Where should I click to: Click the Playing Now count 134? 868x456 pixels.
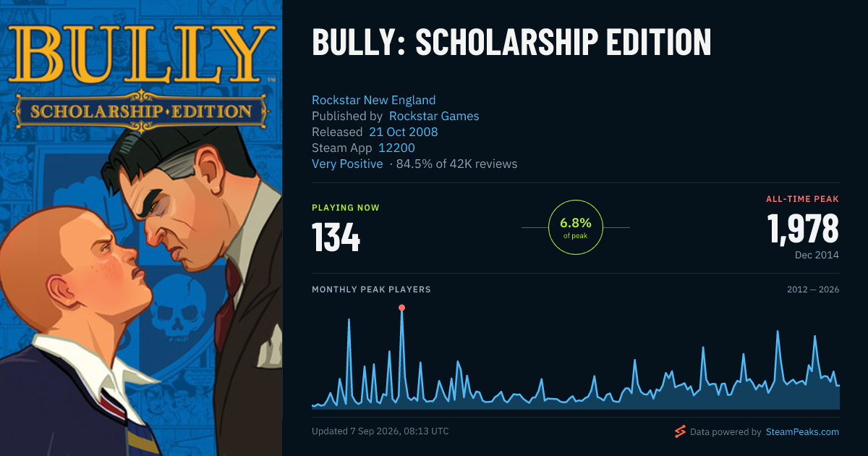336,236
